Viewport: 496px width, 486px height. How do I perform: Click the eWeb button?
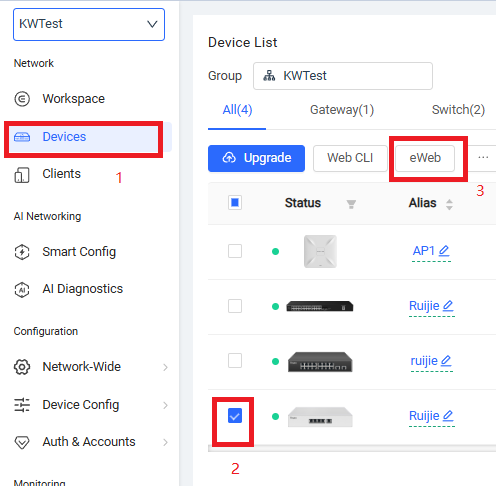point(425,158)
